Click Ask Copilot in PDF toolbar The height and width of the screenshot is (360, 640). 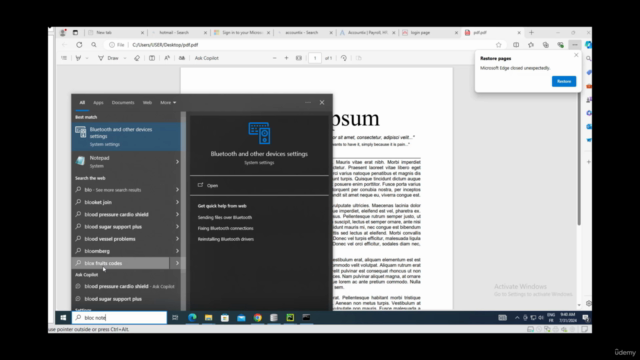pyautogui.click(x=207, y=58)
